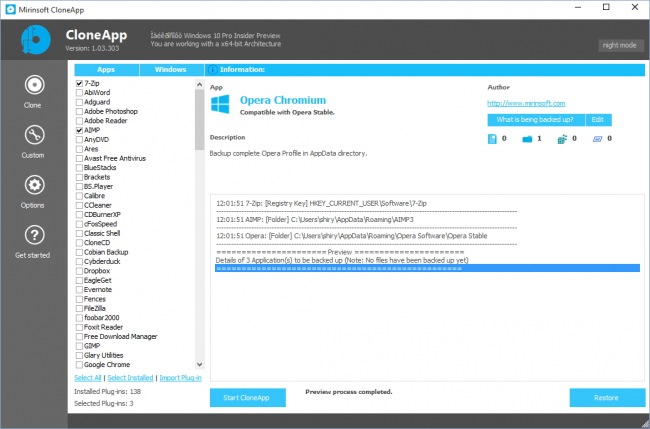Enable the Adobe Photoshop checkbox

[x=79, y=111]
